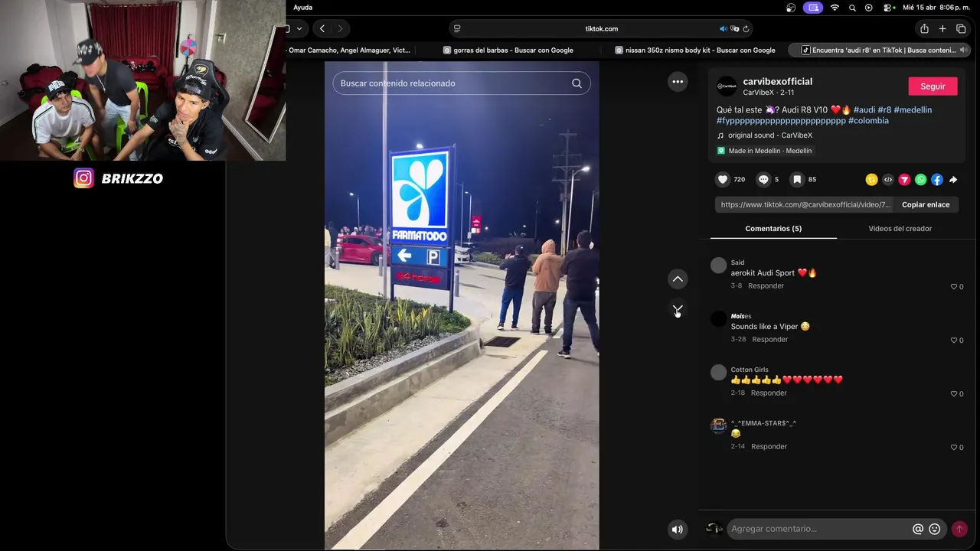The height and width of the screenshot is (551, 980).
Task: Open macOS Wi-Fi status icon
Action: click(835, 8)
